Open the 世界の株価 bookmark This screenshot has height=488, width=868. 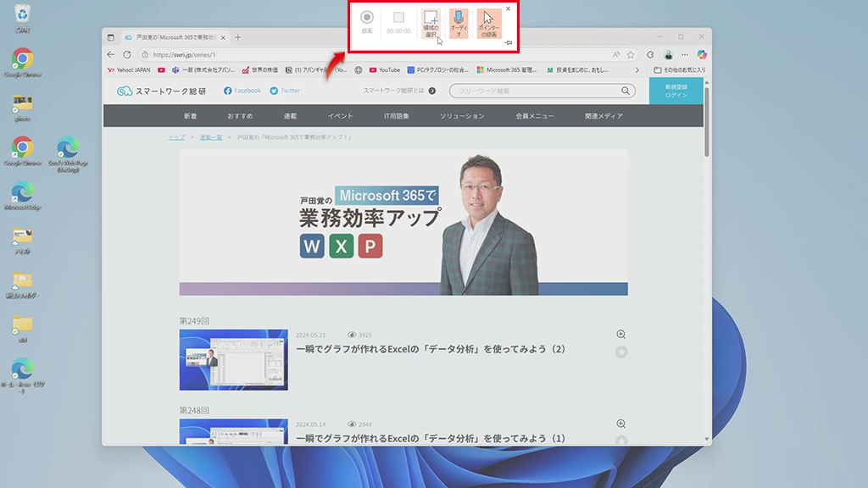(x=259, y=70)
